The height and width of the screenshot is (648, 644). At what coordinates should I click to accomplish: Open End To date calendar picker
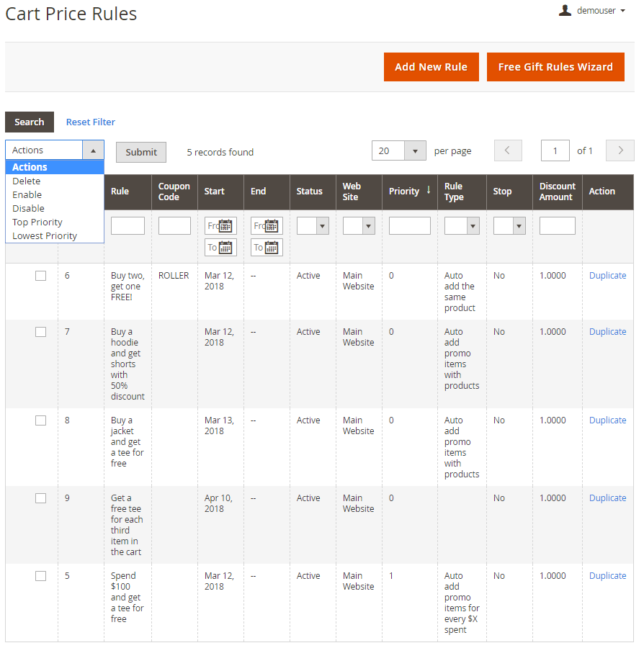coord(272,248)
